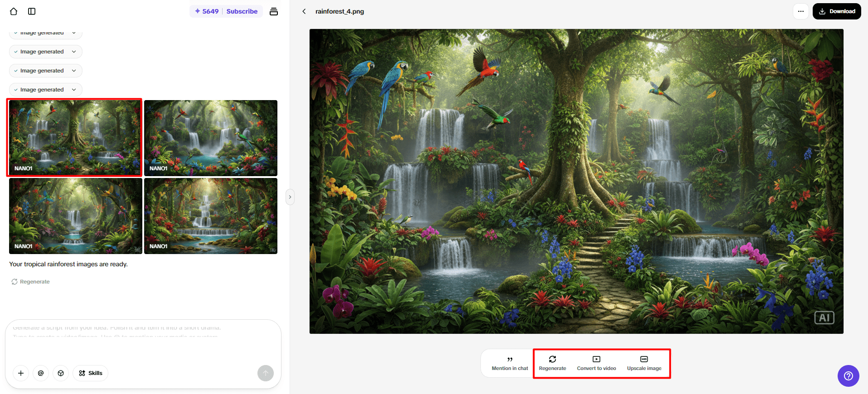Screen dimensions: 868x394
Task: Toggle the sidebar panel icon
Action: click(32, 11)
